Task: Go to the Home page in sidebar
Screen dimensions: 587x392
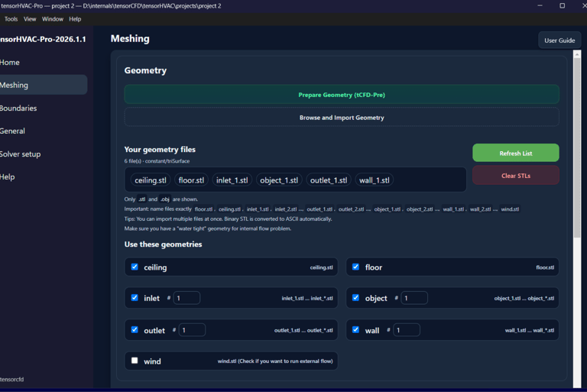Action: [42, 63]
